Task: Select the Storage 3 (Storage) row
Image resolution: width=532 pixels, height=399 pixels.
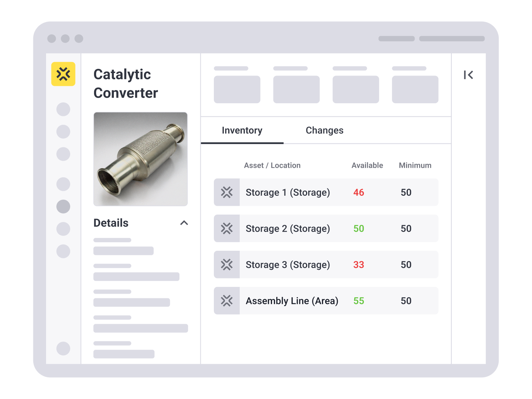Action: (x=326, y=265)
